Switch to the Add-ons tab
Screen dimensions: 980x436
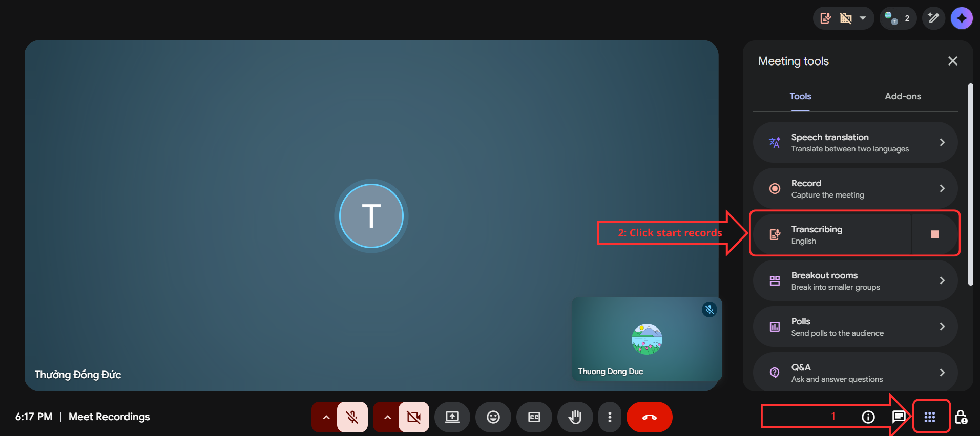pos(903,96)
